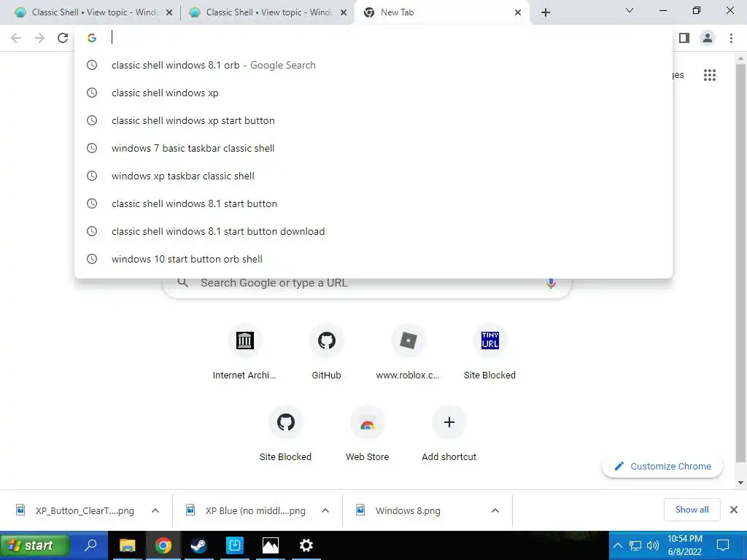Click Search Google or type a URL box
747x560 pixels.
367,283
